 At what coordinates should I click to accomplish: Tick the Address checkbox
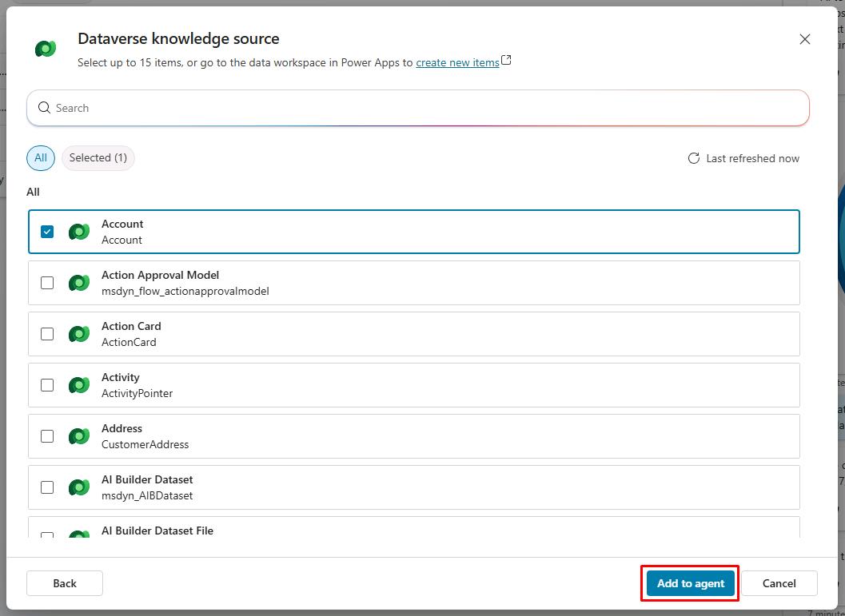click(x=47, y=436)
